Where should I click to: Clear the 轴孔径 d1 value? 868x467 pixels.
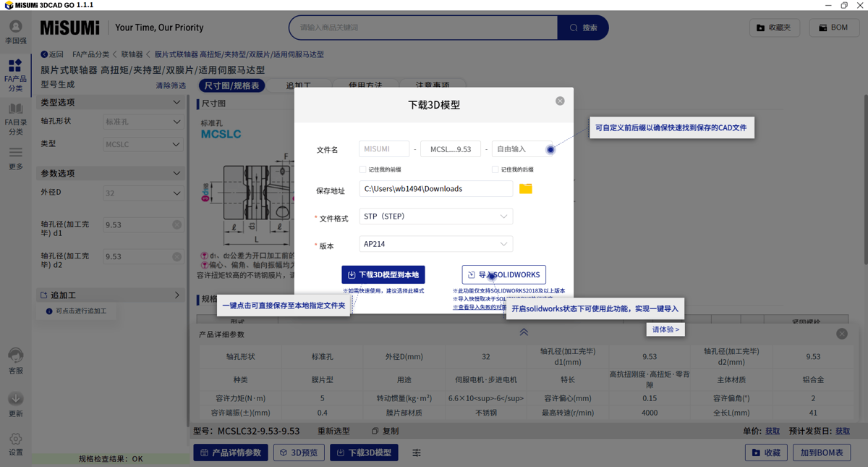(176, 225)
